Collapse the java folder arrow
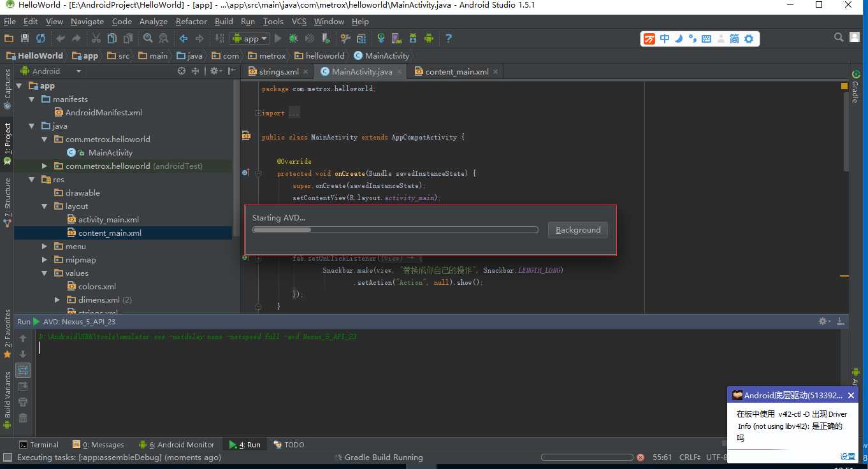This screenshot has height=469, width=868. tap(31, 126)
